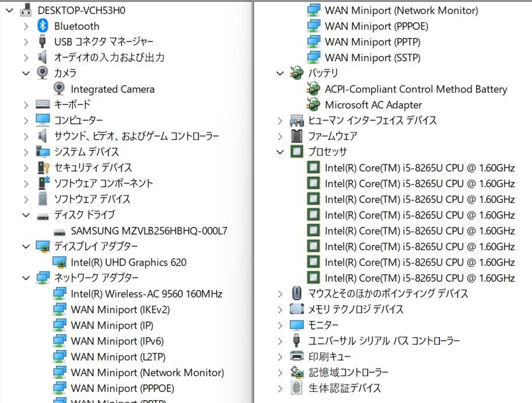The image size is (532, 403).
Task: Click the Intel UHD Graphics 620 icon
Action: coord(59,262)
